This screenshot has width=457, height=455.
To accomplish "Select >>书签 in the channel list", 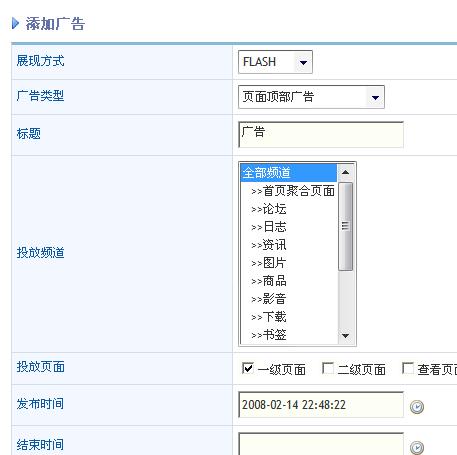I will (x=289, y=335).
